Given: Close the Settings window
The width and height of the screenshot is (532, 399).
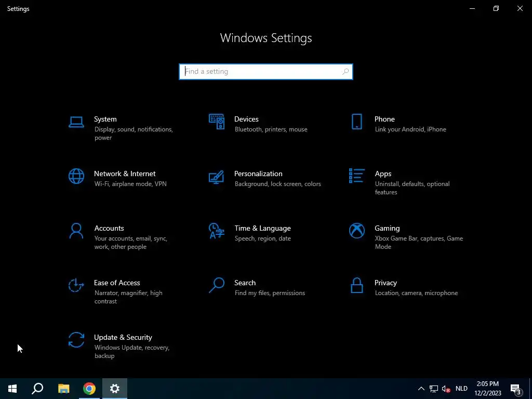Looking at the screenshot, I should pos(520,8).
